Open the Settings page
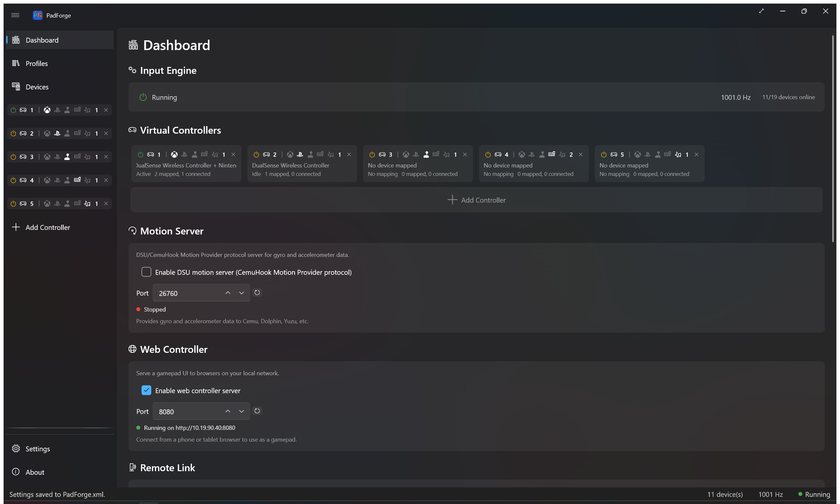Screen dimensions: 840x504 [x=60, y=449]
